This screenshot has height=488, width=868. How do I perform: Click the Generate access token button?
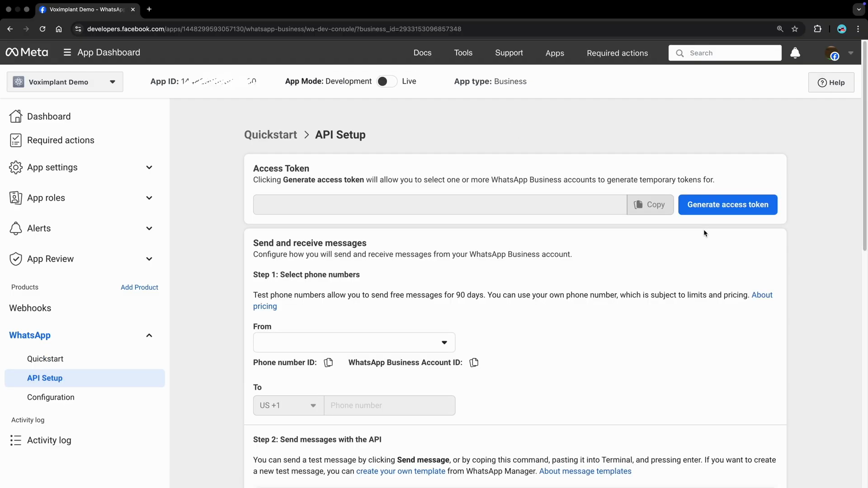(x=727, y=205)
